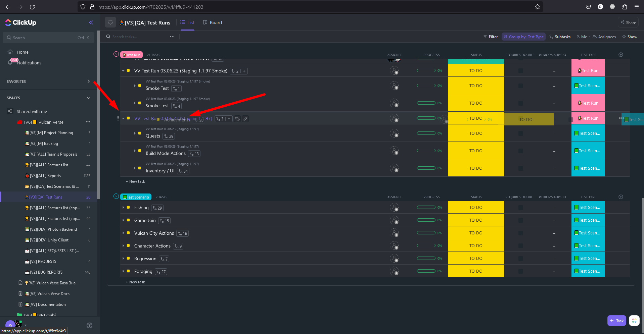Image resolution: width=644 pixels, height=334 pixels.
Task: Click progress bar of Game Join task
Action: click(426, 220)
